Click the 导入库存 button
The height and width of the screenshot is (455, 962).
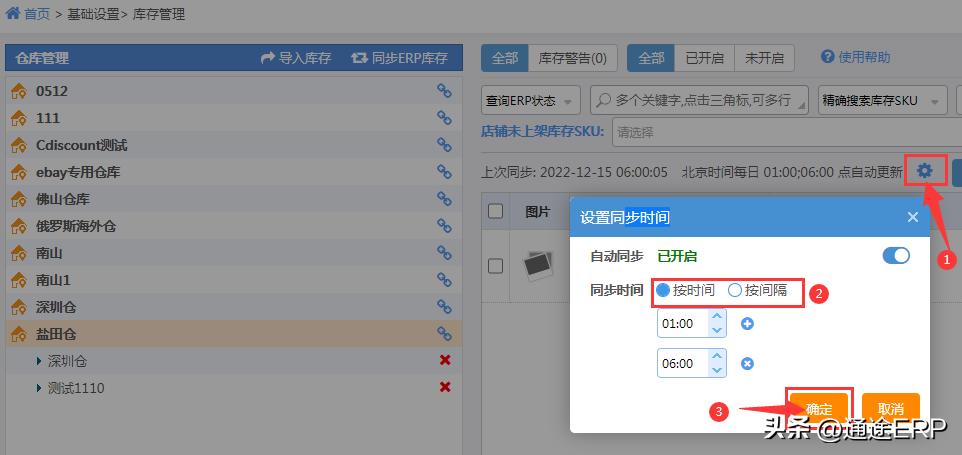pos(296,58)
